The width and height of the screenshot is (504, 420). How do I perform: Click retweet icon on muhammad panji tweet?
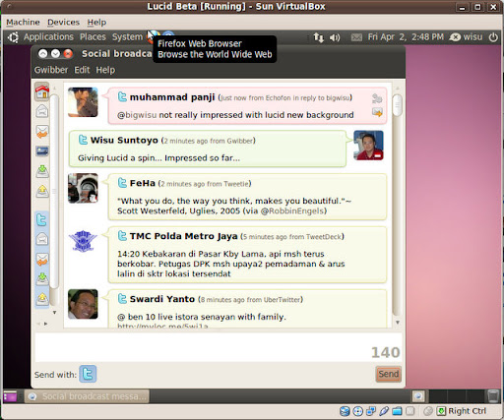coord(377,112)
